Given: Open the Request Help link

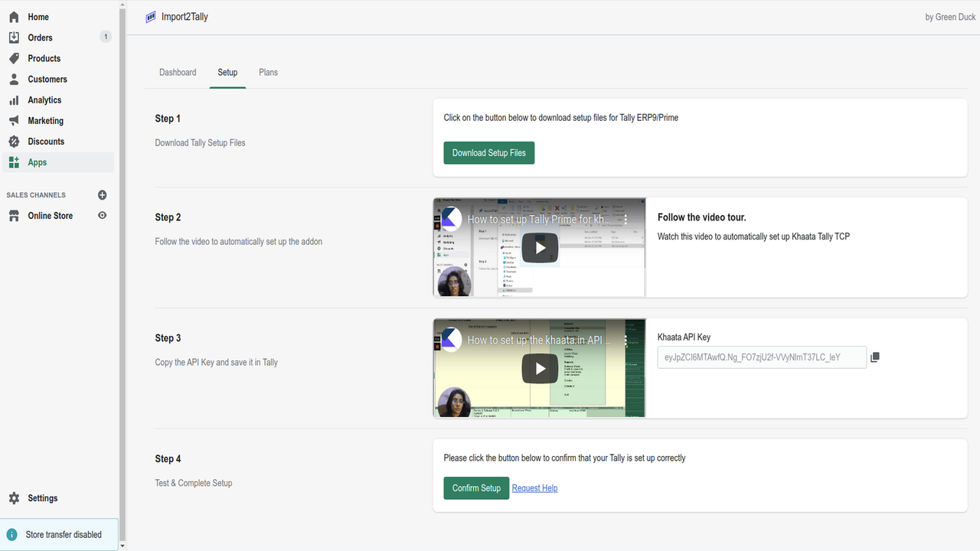Looking at the screenshot, I should point(534,488).
